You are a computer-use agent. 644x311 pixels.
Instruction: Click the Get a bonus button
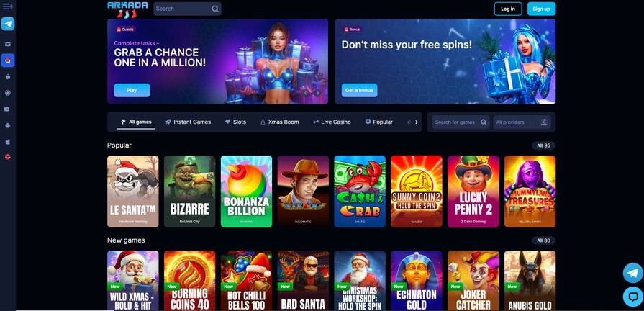(x=359, y=91)
